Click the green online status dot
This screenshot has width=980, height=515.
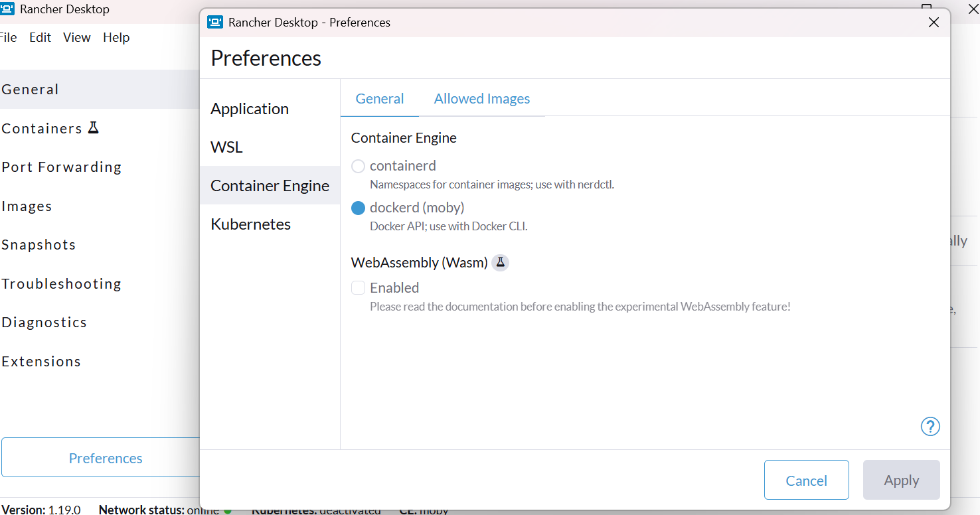[228, 510]
